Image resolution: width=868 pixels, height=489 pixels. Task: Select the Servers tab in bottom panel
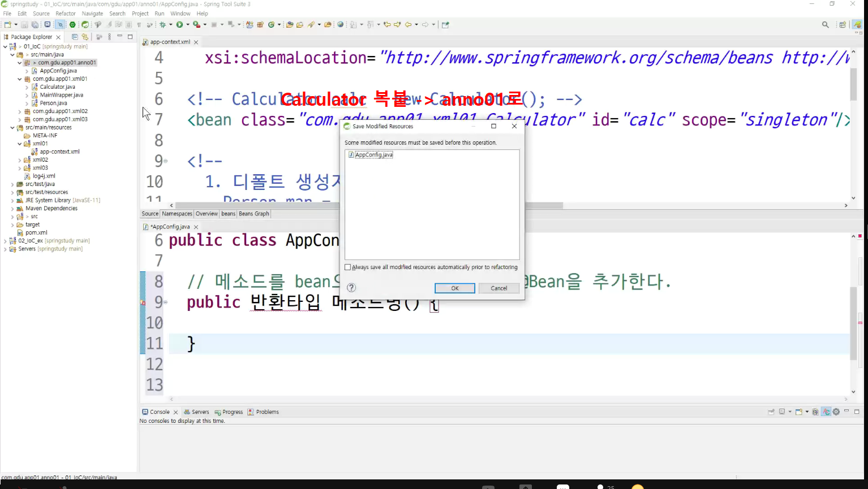(x=196, y=412)
